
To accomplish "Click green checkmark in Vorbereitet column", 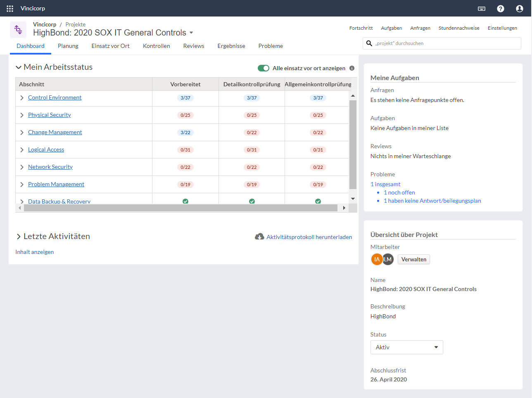I will tap(185, 201).
